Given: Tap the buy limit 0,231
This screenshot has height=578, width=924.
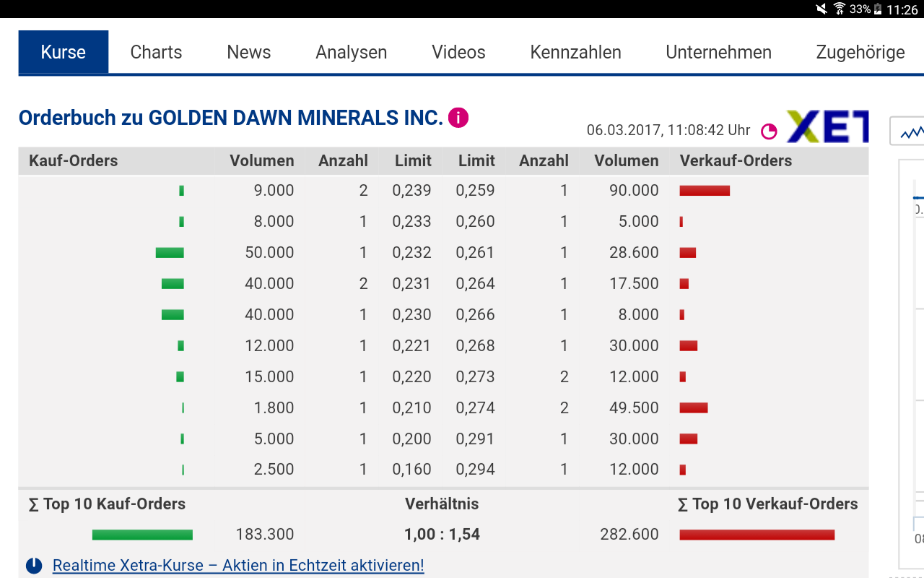Looking at the screenshot, I should pos(412,284).
